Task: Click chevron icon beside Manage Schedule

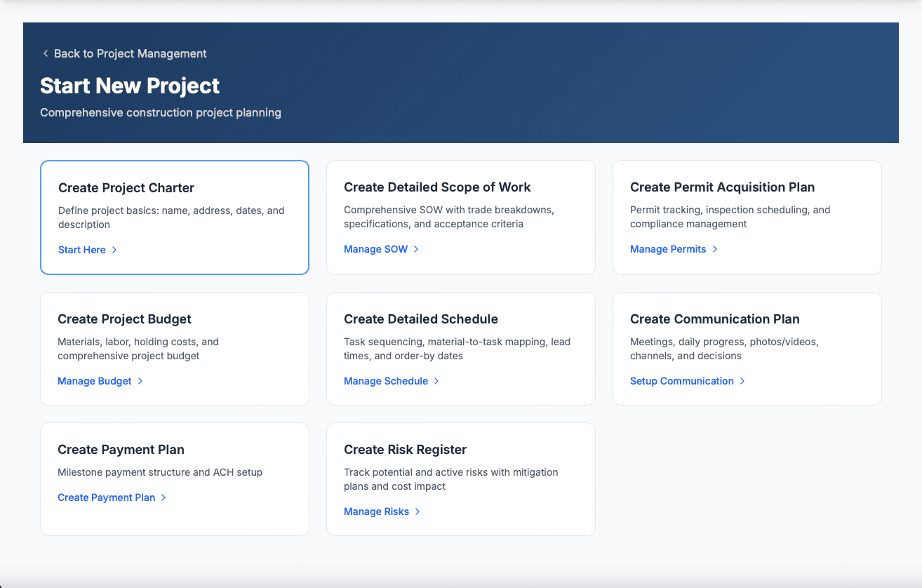Action: tap(436, 381)
